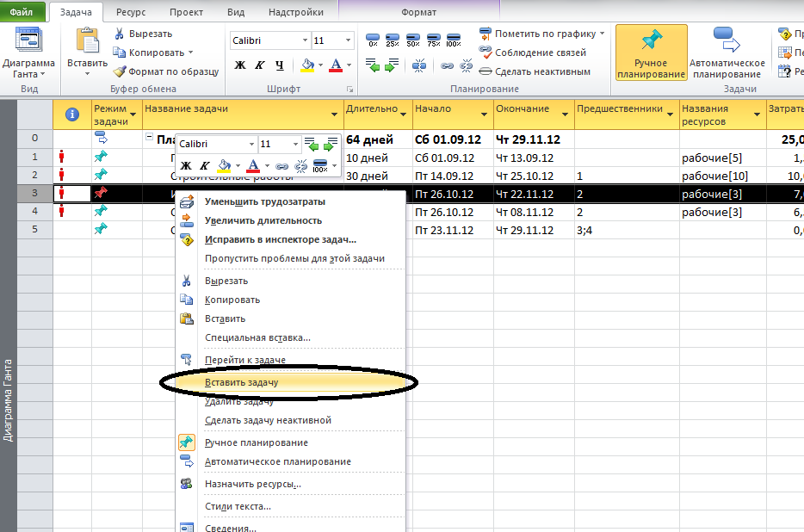
Task: Choose Вставить задачу from the context menu
Action: coord(290,382)
